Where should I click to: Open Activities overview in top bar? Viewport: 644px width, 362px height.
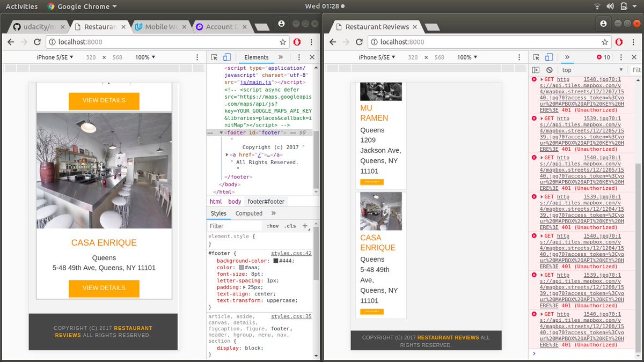click(x=21, y=6)
